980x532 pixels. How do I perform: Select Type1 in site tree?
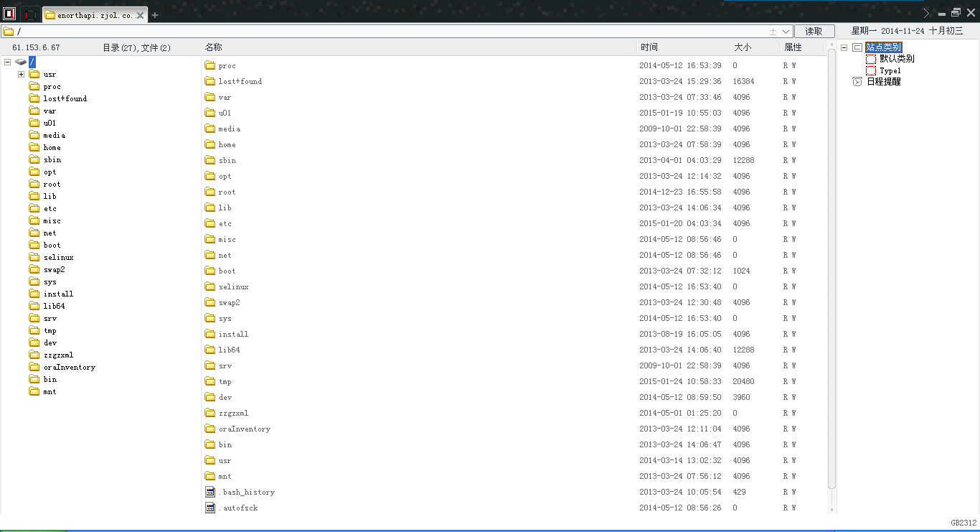[890, 70]
